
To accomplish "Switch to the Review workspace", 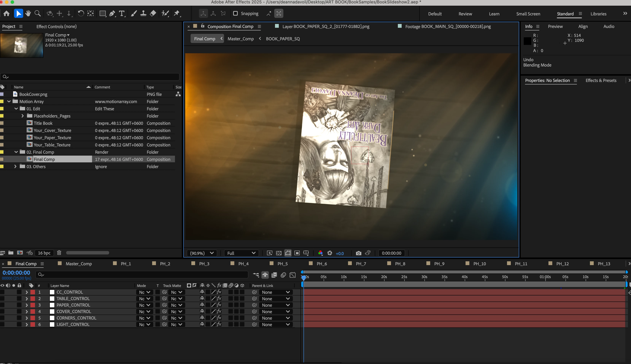I will [x=465, y=14].
